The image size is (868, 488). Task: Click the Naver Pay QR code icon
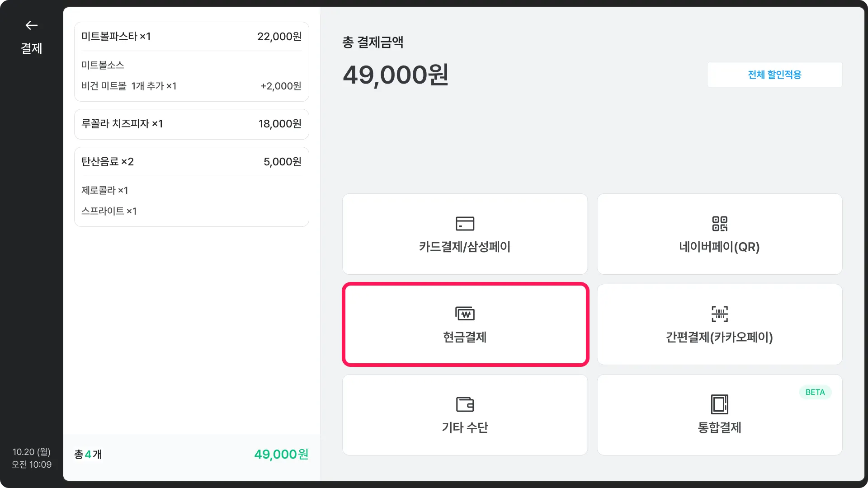pos(719,224)
